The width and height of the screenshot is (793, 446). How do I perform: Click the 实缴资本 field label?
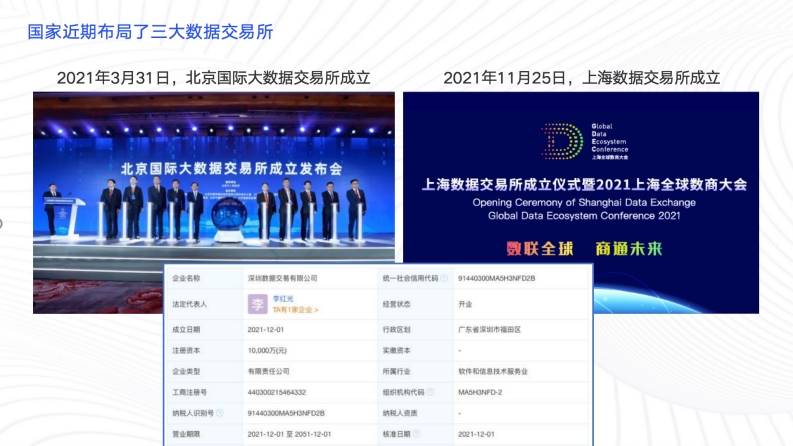(396, 350)
